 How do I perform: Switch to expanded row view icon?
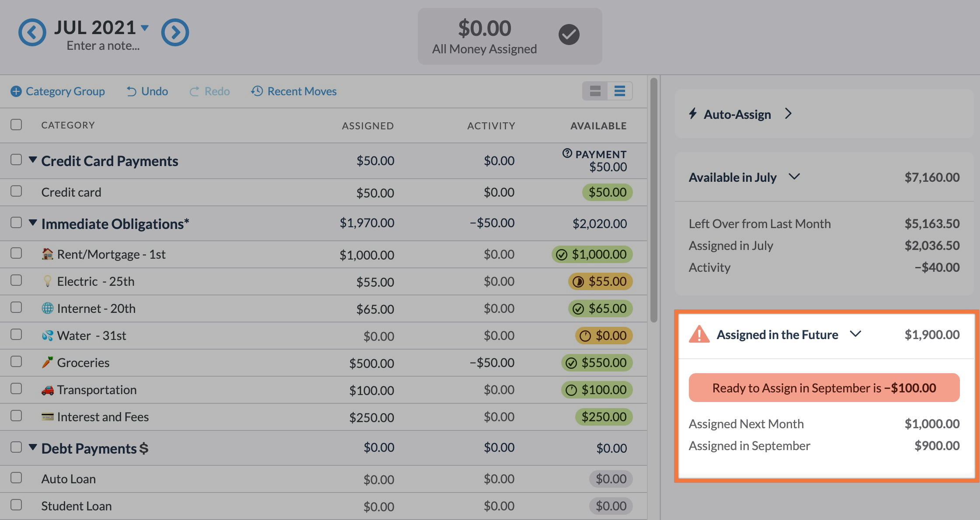click(595, 91)
